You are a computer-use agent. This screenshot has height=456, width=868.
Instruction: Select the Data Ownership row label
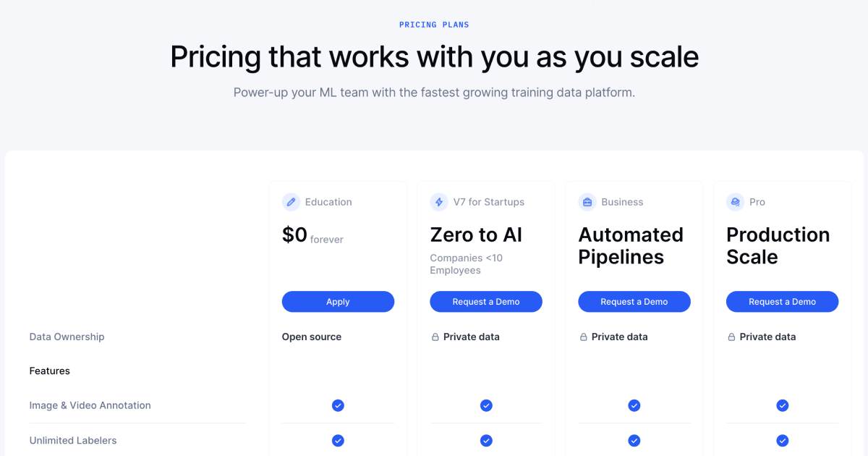point(67,337)
